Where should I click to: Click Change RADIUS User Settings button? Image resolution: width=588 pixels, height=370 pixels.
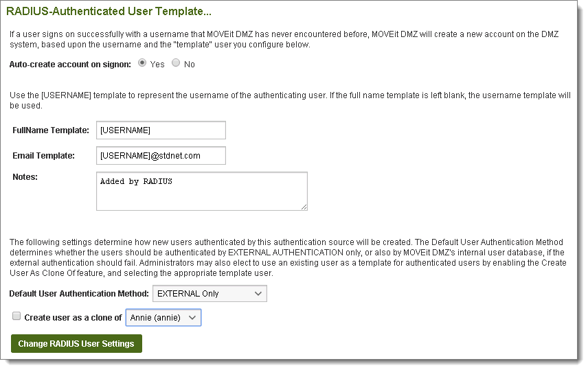click(x=76, y=344)
